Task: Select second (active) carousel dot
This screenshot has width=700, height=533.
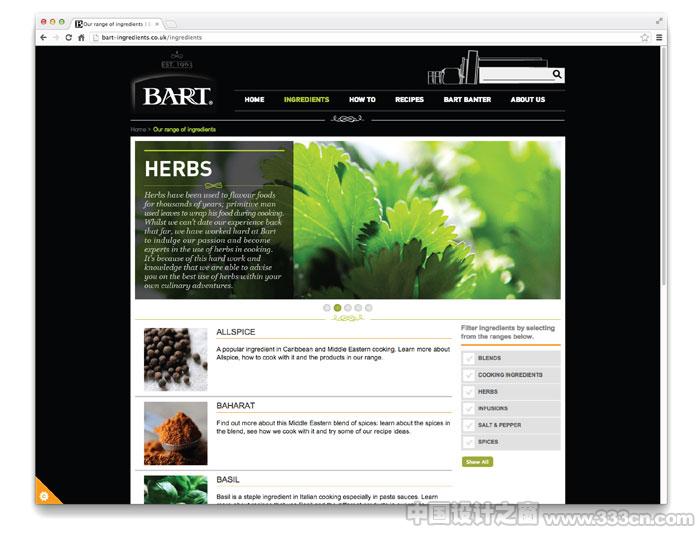Action: 338,308
